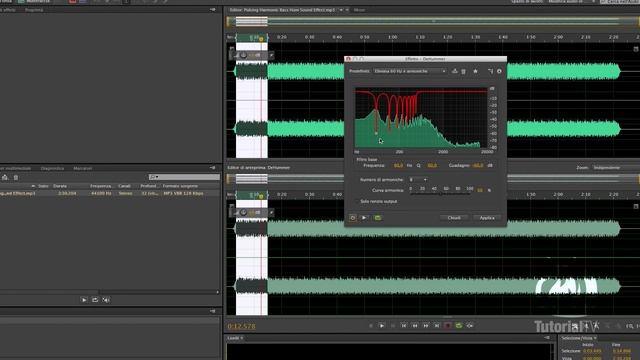
Task: Open Files panel options menu
Action: point(213,168)
